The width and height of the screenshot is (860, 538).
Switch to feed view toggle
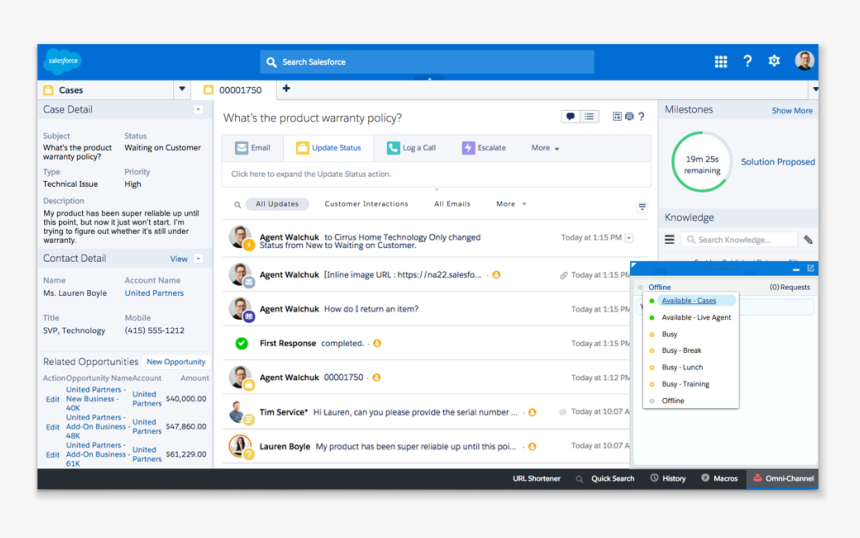570,117
